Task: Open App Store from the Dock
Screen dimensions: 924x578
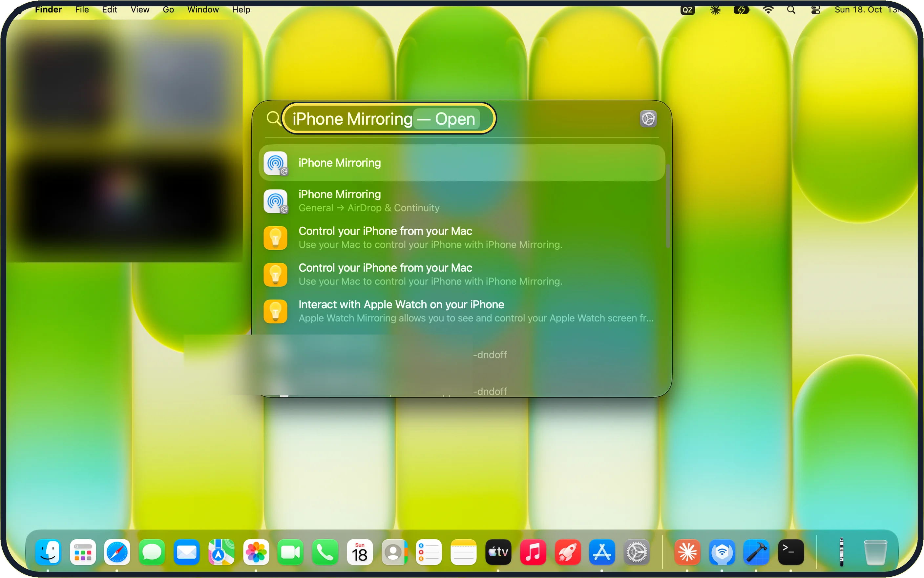Action: [x=602, y=552]
